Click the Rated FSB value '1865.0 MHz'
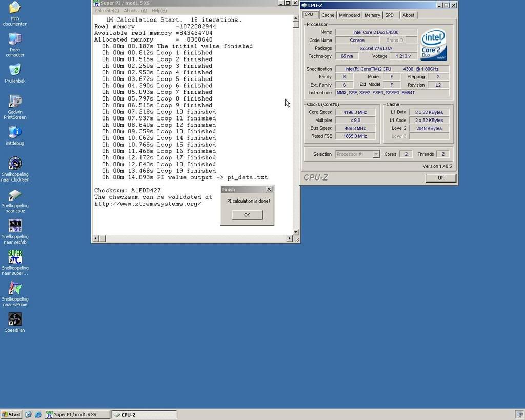The image size is (525, 420). point(355,136)
